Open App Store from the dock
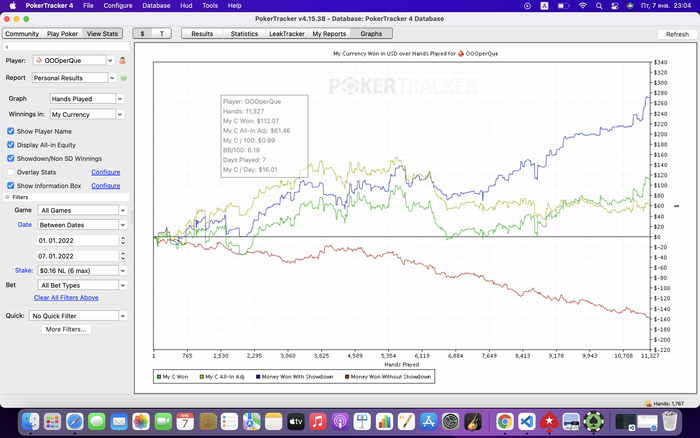This screenshot has width=700, height=438. click(429, 421)
